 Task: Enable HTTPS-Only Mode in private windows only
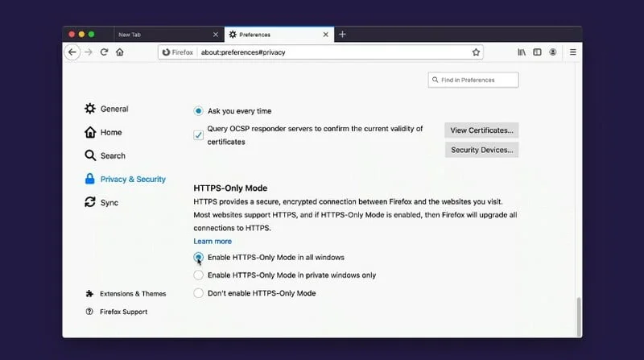coord(198,275)
